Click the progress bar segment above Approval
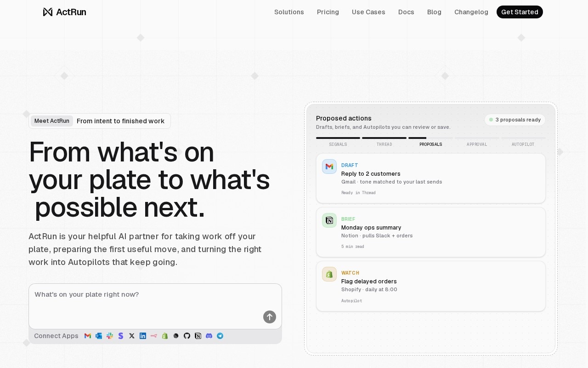This screenshot has height=368, width=588. [x=477, y=138]
